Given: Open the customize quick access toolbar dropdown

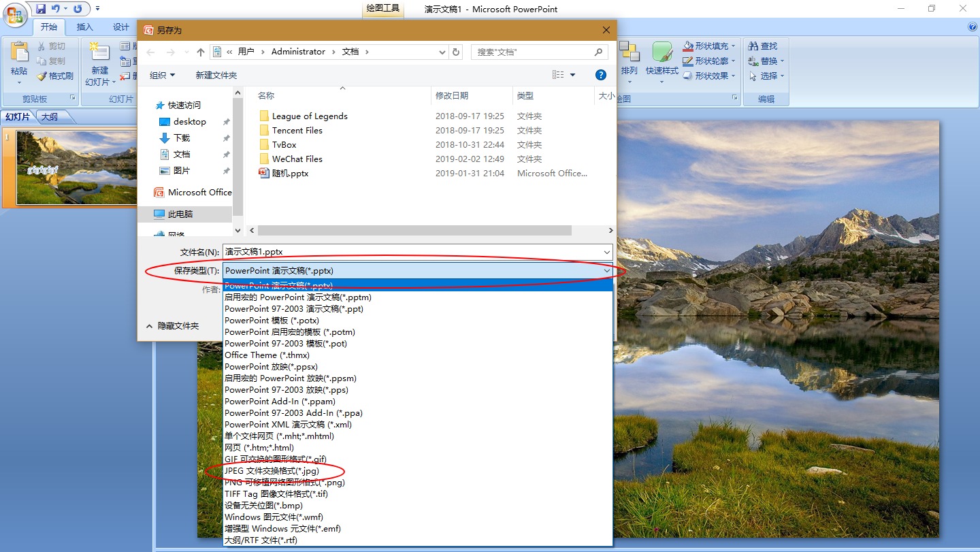Looking at the screenshot, I should click(x=97, y=9).
